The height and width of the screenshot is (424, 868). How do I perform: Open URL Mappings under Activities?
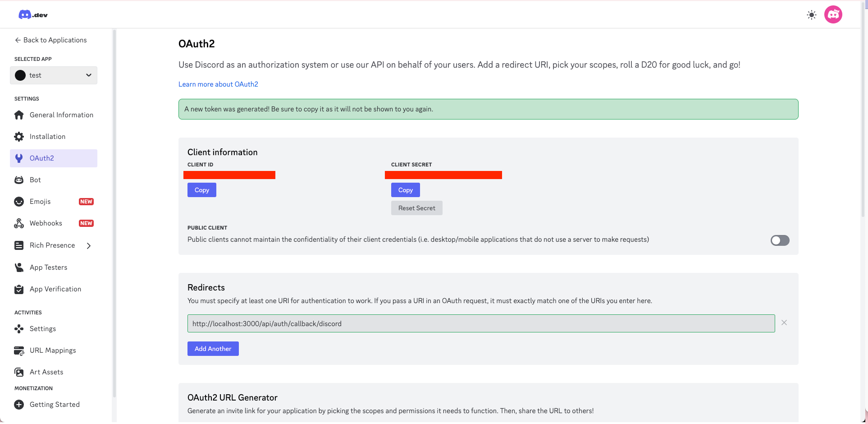click(54, 350)
